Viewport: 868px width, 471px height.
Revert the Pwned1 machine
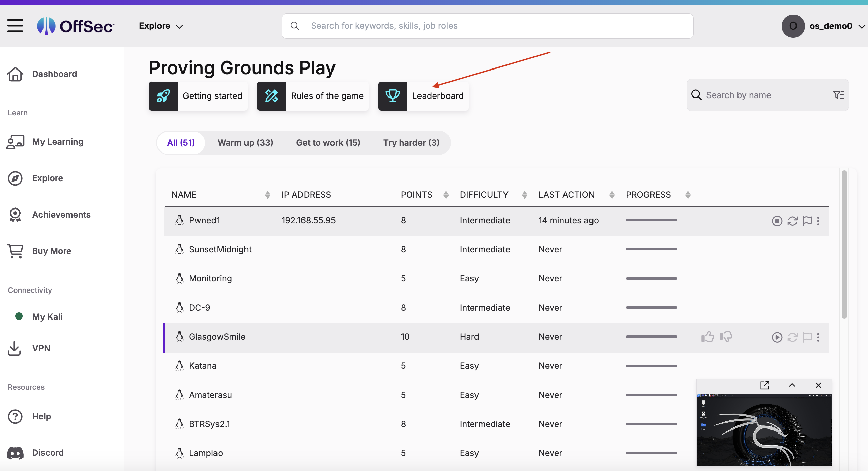pyautogui.click(x=792, y=221)
